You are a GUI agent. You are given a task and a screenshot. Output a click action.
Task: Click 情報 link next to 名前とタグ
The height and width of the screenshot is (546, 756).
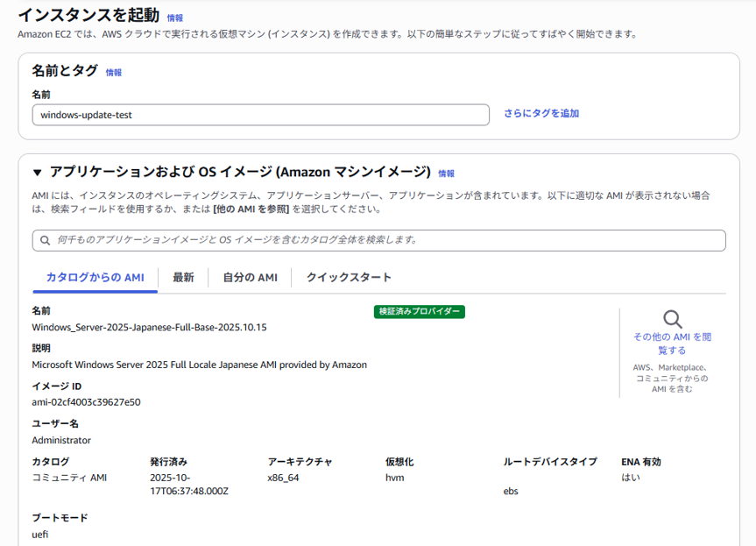click(114, 73)
